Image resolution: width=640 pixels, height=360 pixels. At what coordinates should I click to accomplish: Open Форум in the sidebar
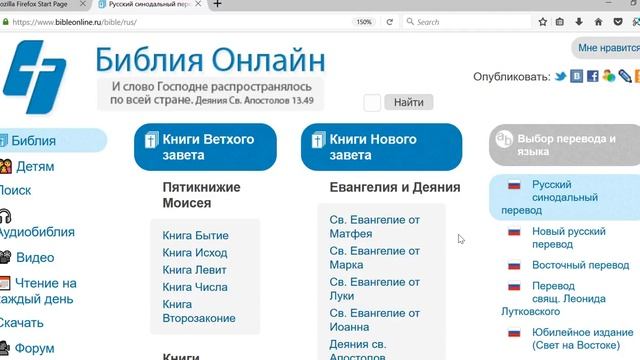pos(34,349)
